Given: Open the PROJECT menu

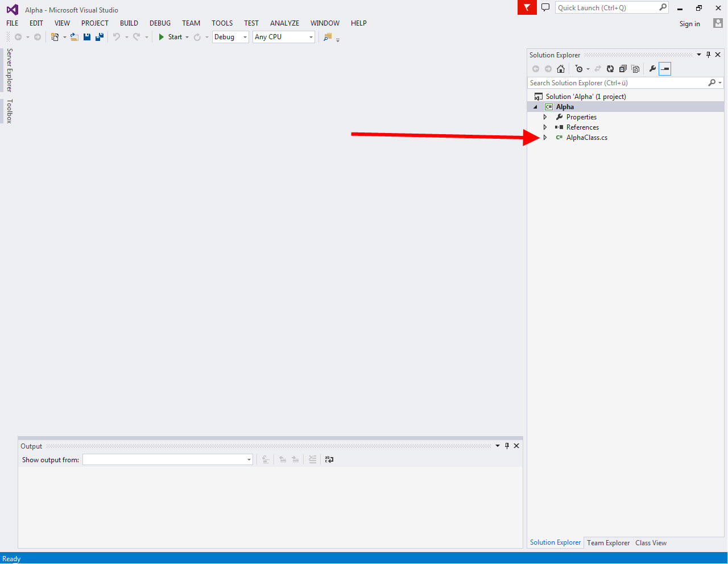Looking at the screenshot, I should coord(95,23).
